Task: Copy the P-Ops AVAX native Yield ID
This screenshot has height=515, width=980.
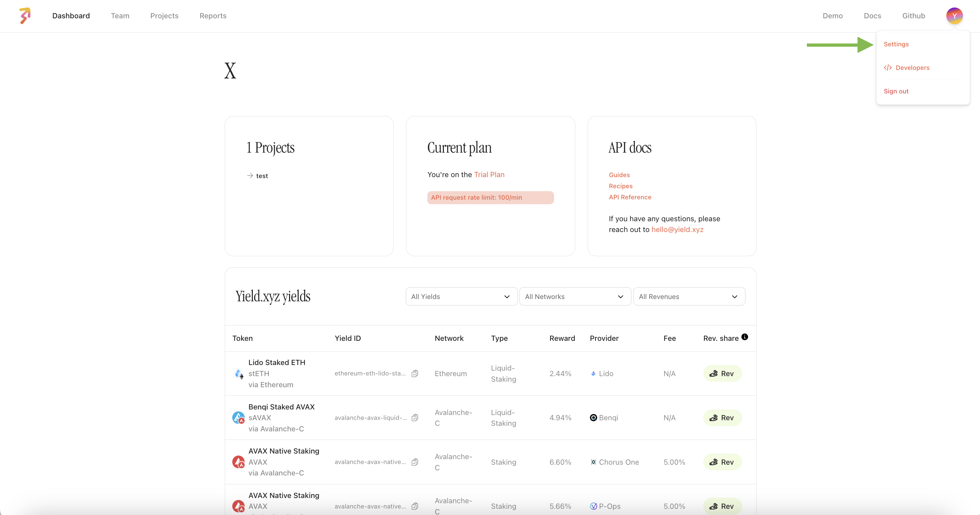Action: pos(415,506)
